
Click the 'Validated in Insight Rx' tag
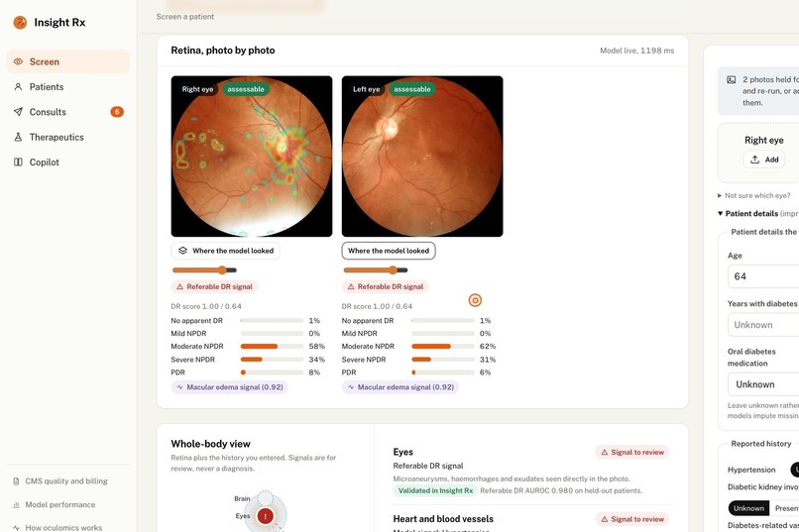click(435, 490)
